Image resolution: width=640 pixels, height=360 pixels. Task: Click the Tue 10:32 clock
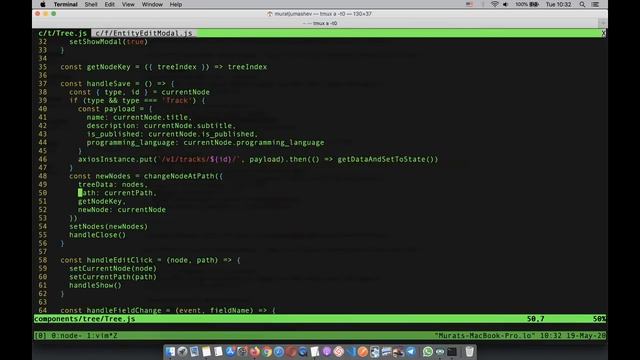[x=558, y=4]
